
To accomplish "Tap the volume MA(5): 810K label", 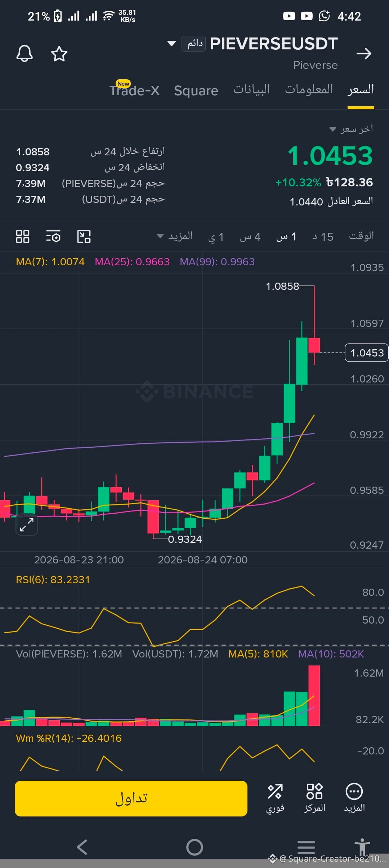I will coord(258,654).
